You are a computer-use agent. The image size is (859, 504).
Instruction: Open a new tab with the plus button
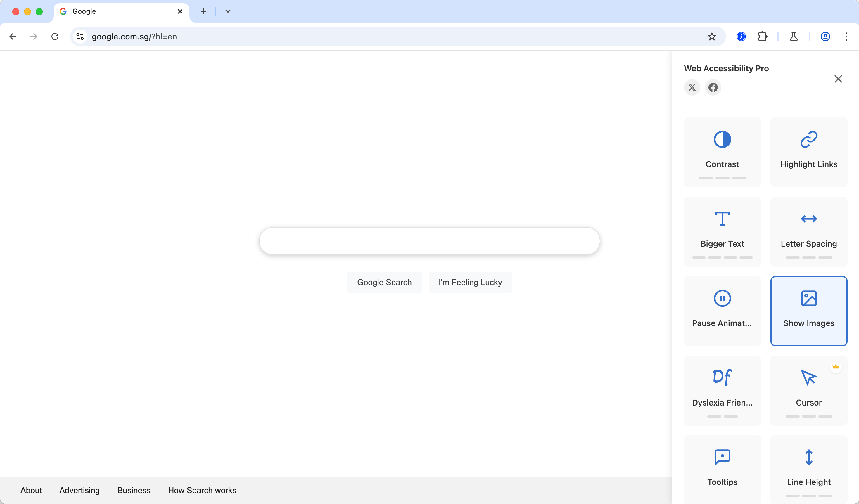tap(203, 12)
